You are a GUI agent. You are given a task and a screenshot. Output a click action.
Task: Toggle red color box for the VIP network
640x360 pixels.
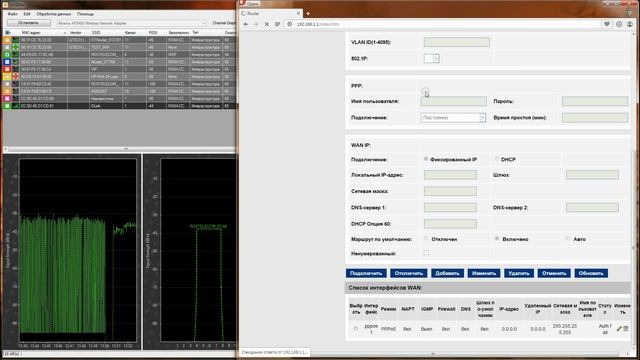tap(7, 69)
